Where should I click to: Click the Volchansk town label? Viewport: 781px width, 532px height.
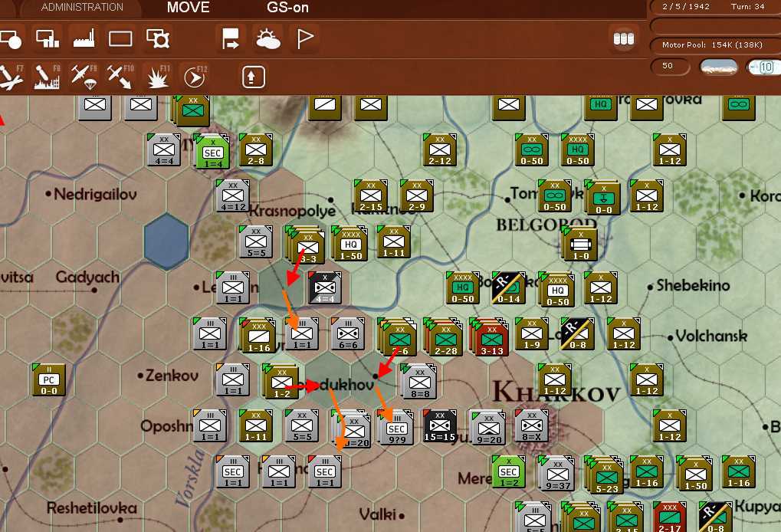(x=711, y=337)
